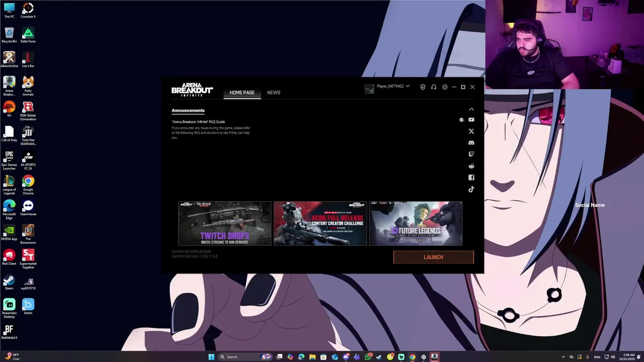This screenshot has height=362, width=644.
Task: Click the player avatar thumbnail
Action: click(x=369, y=89)
